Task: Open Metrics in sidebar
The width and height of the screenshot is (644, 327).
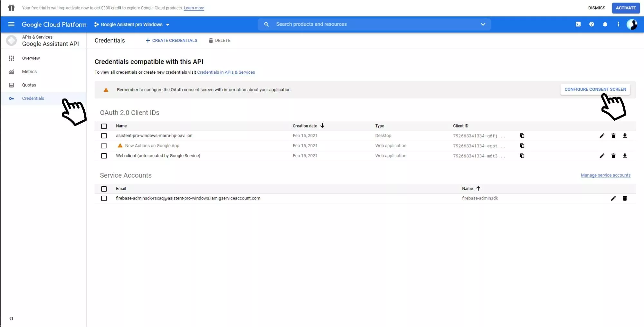Action: pyautogui.click(x=29, y=71)
